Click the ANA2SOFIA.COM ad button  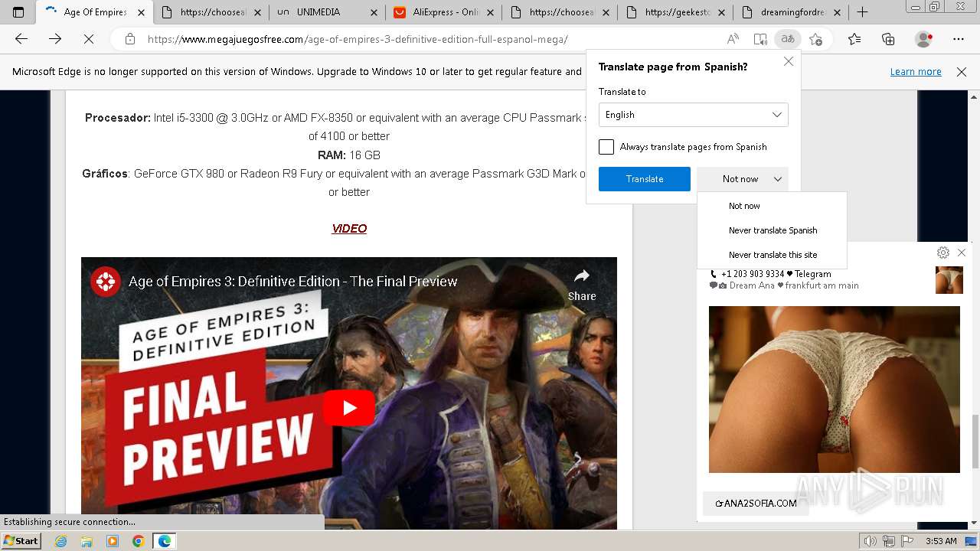point(756,503)
